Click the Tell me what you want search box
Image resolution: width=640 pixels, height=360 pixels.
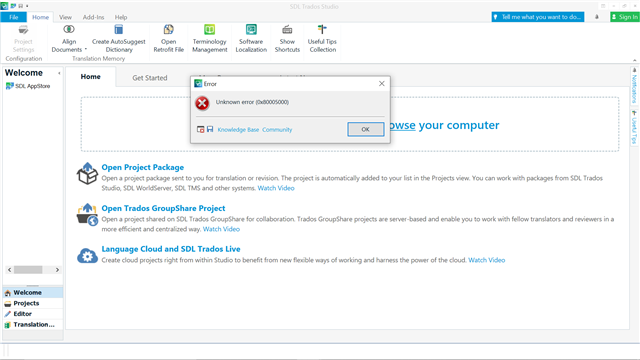[538, 17]
